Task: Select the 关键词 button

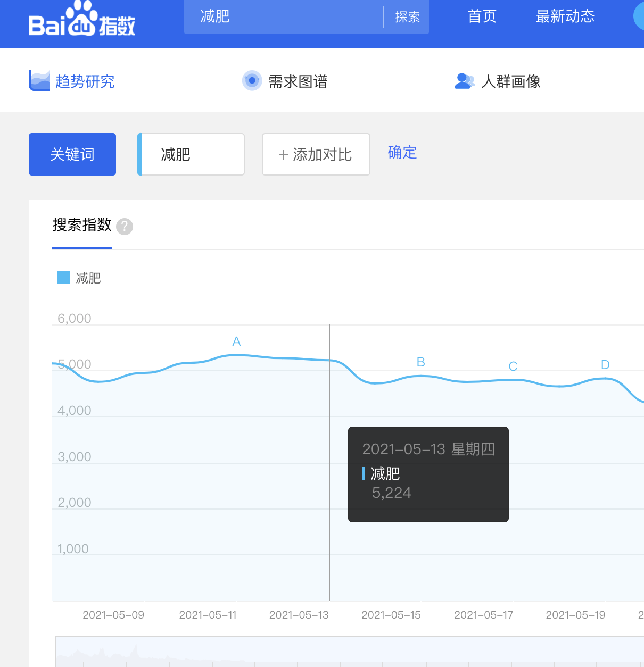Action: [72, 154]
